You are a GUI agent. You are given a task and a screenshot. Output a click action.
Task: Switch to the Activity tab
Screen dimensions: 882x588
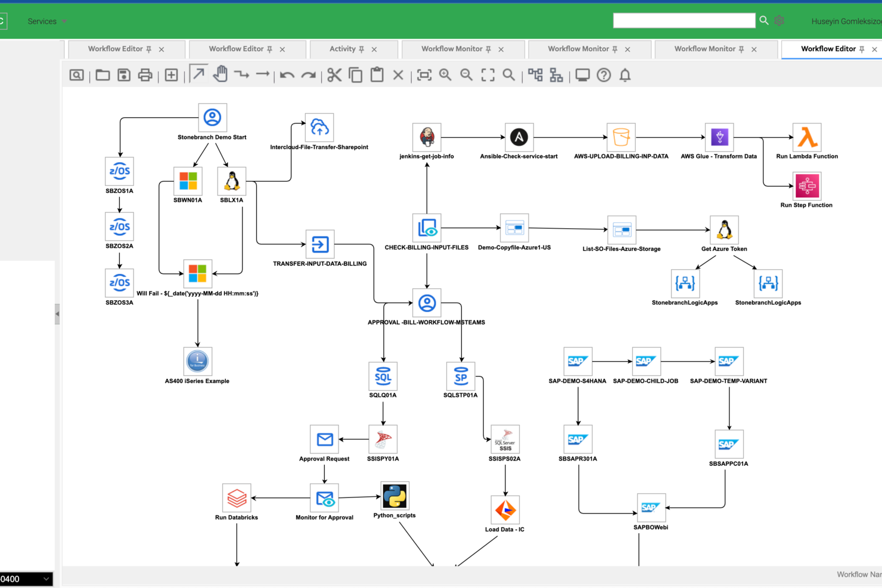344,49
